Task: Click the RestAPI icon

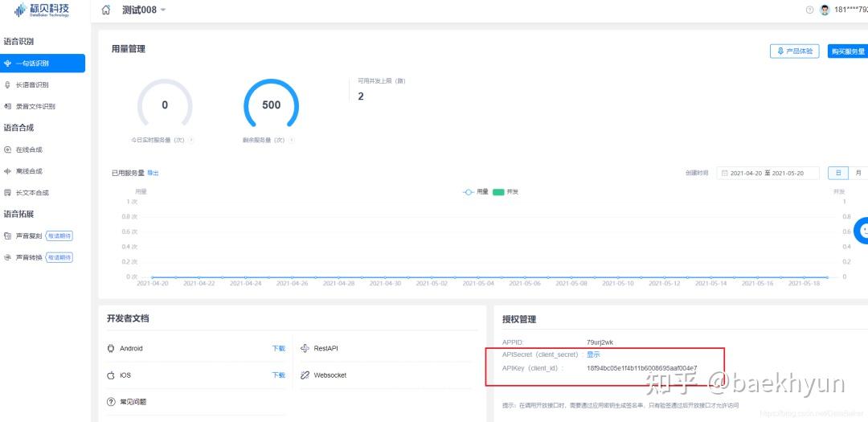Action: 305,348
